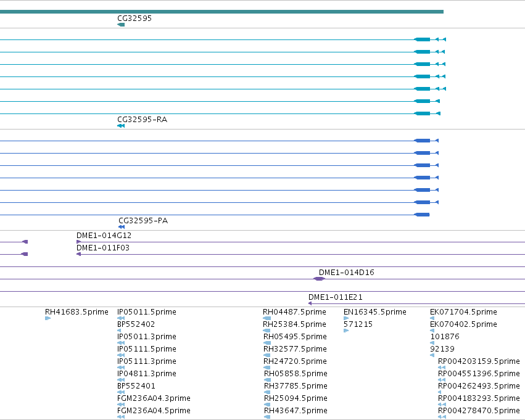Select the 101876 arrow glyph
The image size is (525, 420).
pos(432,343)
